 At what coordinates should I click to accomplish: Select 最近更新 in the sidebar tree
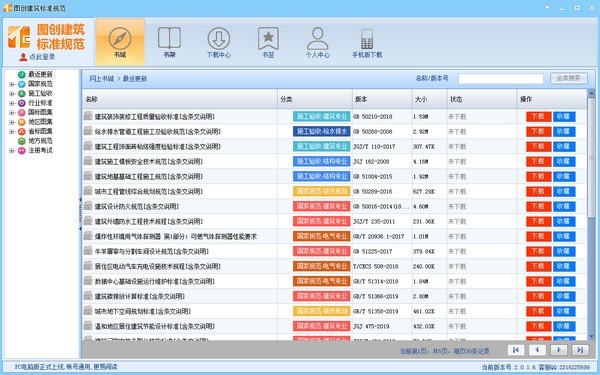(x=40, y=74)
